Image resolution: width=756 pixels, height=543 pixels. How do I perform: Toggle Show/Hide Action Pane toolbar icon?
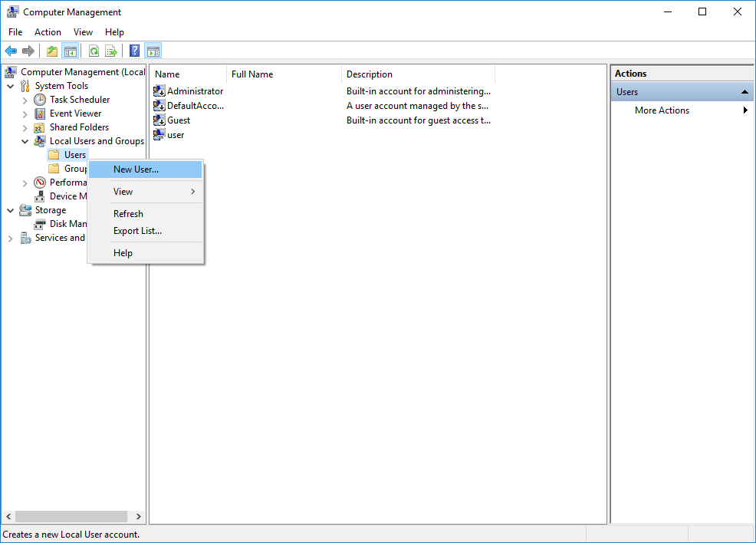pos(153,51)
